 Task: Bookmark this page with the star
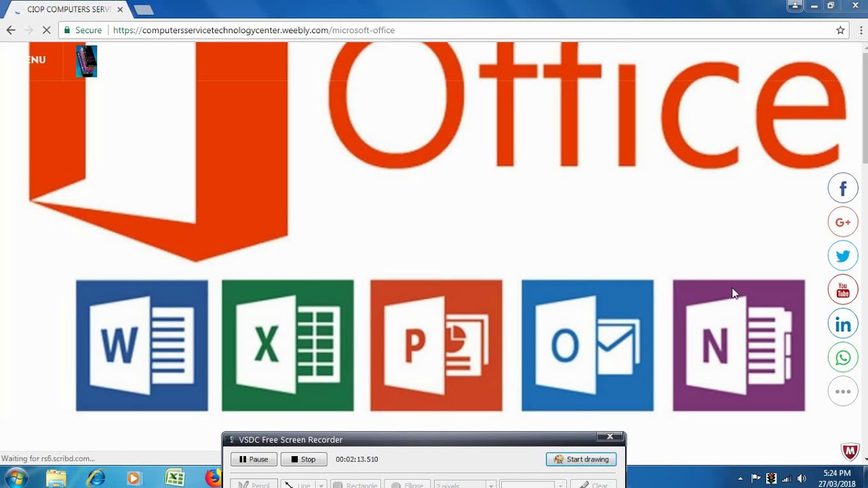(840, 30)
